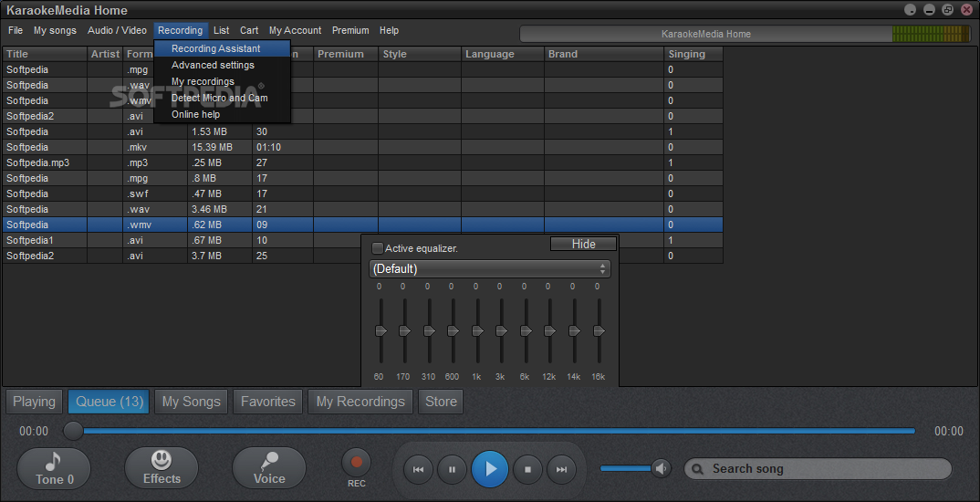Sort by the Language column header
Viewport: 980px width, 502px height.
click(503, 54)
